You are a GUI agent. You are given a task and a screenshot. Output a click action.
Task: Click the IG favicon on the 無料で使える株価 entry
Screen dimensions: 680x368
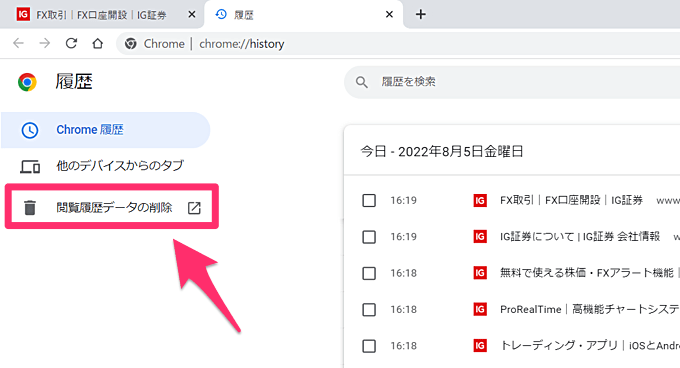tap(480, 273)
